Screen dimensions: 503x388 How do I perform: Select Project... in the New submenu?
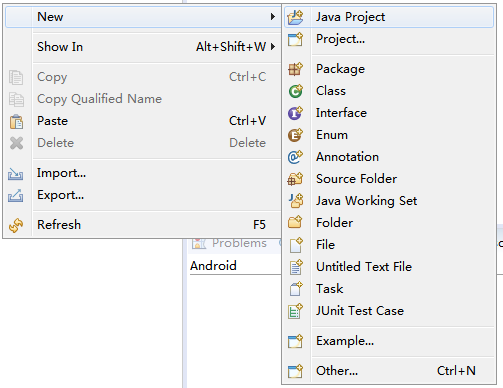[x=389, y=39]
